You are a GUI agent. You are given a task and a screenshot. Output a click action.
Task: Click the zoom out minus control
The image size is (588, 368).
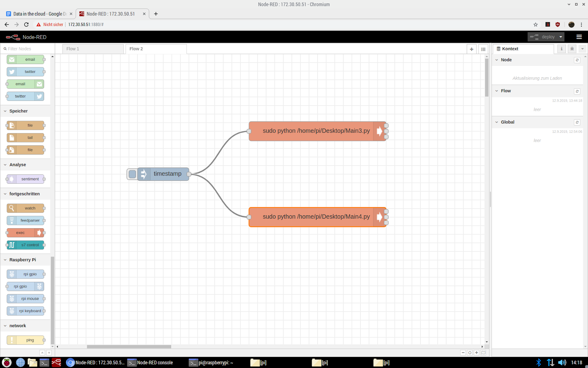pyautogui.click(x=463, y=352)
